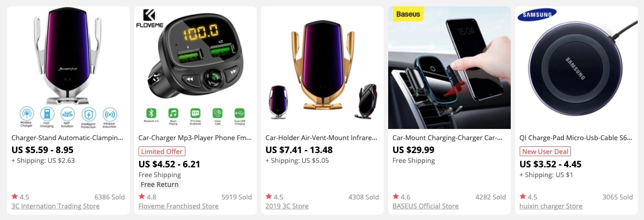Open the FM transmitter car charger image

tap(195, 68)
